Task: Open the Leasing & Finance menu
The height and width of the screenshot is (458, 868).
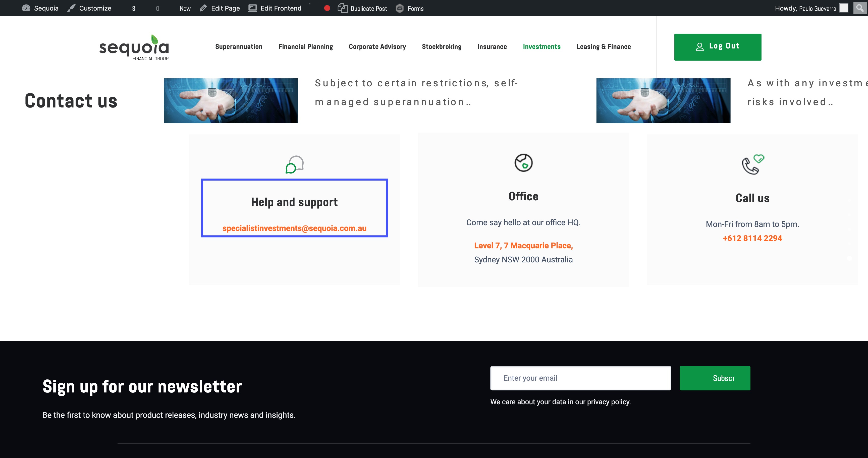Action: (604, 47)
